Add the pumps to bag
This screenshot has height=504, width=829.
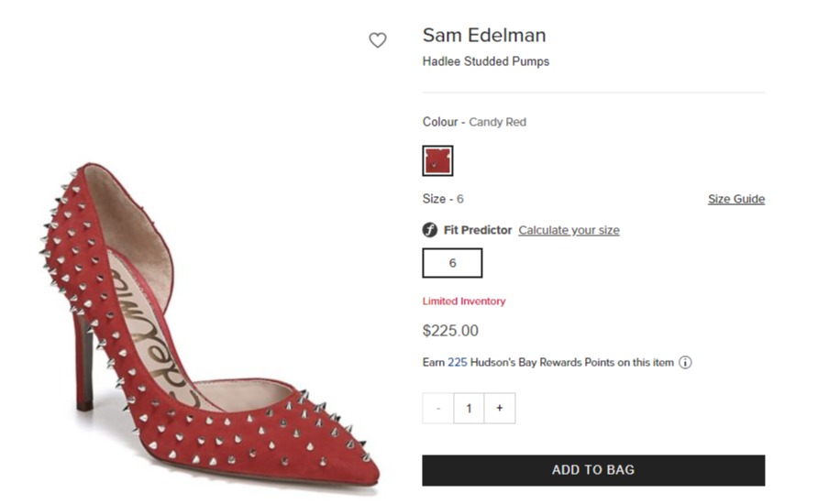593,470
